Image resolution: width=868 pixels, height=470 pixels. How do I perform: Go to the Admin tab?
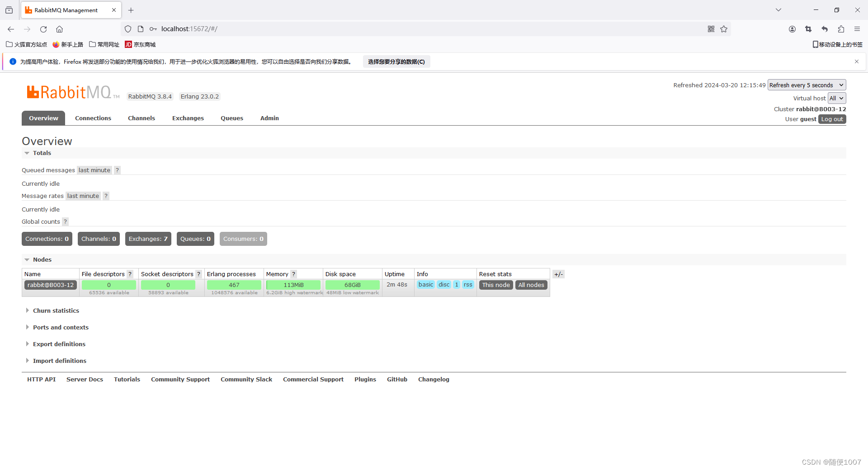tap(269, 118)
